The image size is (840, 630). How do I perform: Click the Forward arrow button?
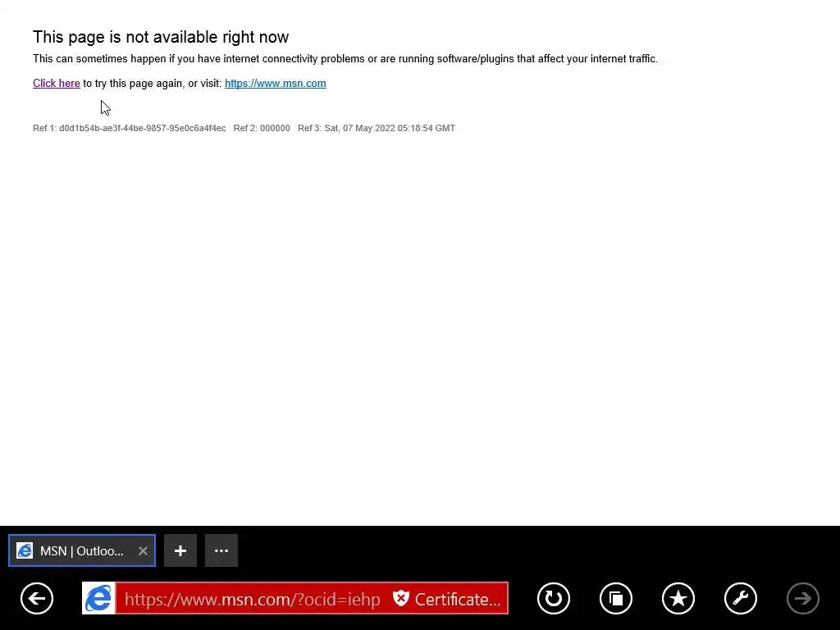(x=802, y=598)
